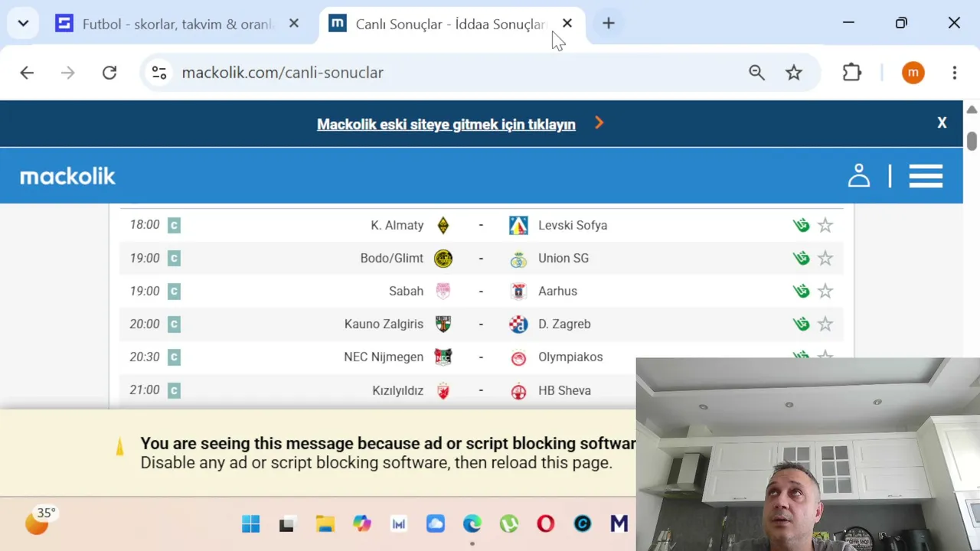The width and height of the screenshot is (980, 551).
Task: Open the K. Almaty team name link
Action: pyautogui.click(x=397, y=225)
